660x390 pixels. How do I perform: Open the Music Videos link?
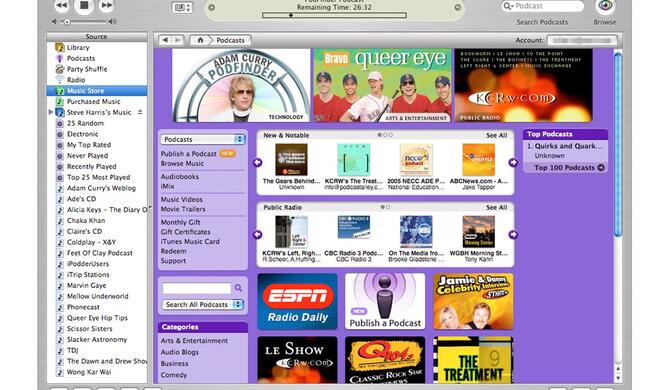[x=181, y=199]
